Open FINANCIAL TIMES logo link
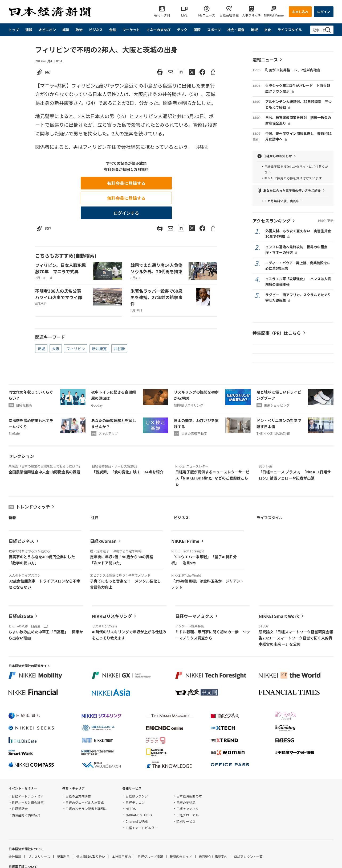The width and height of the screenshot is (342, 868). 289,692
